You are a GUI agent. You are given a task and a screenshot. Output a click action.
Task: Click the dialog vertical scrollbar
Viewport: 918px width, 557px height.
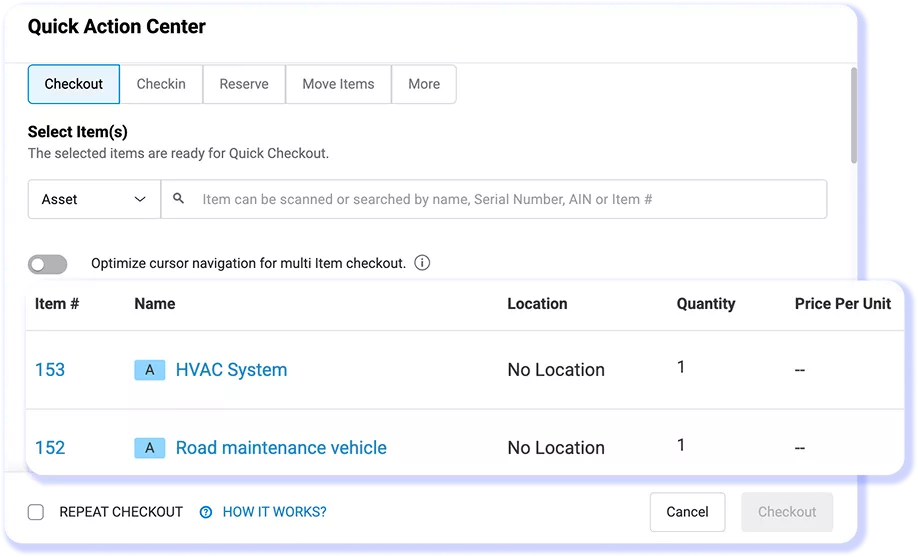(x=854, y=115)
